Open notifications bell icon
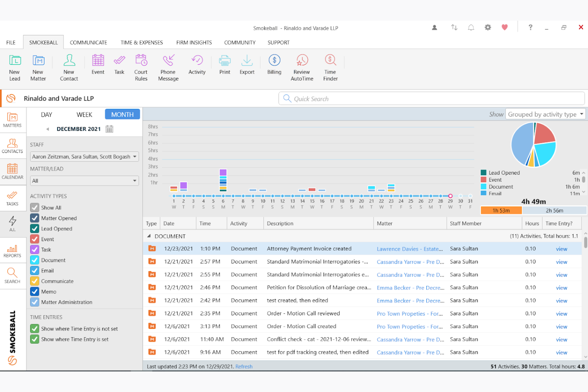The height and width of the screenshot is (392, 588). (x=471, y=27)
